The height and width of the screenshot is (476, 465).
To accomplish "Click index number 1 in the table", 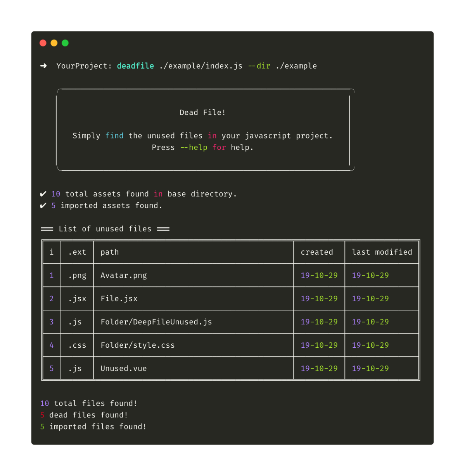I will [x=52, y=275].
